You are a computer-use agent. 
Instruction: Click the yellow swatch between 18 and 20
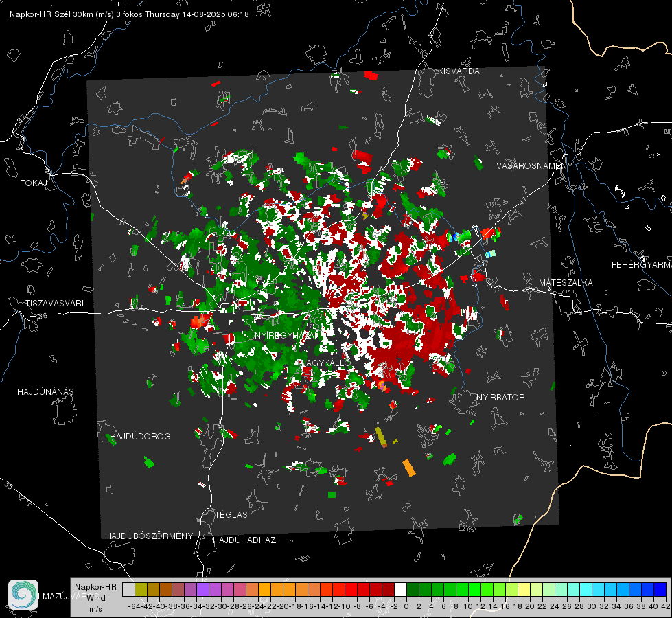pyautogui.click(x=524, y=589)
